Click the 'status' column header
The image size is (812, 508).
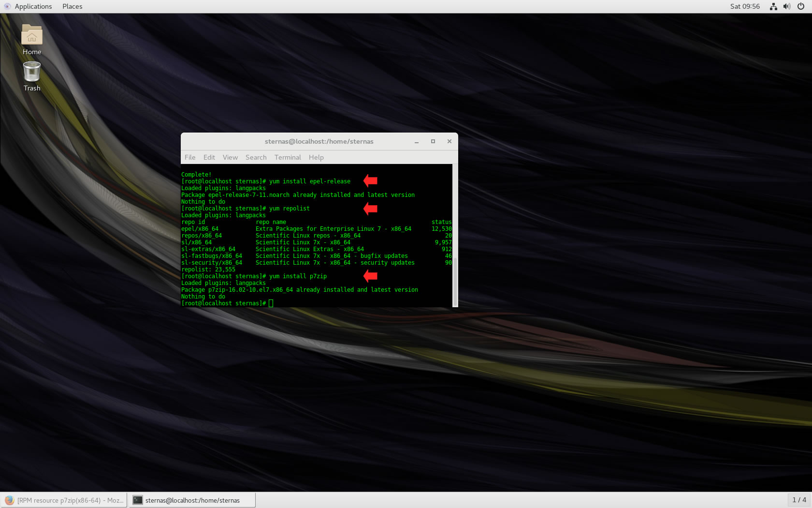[442, 222]
